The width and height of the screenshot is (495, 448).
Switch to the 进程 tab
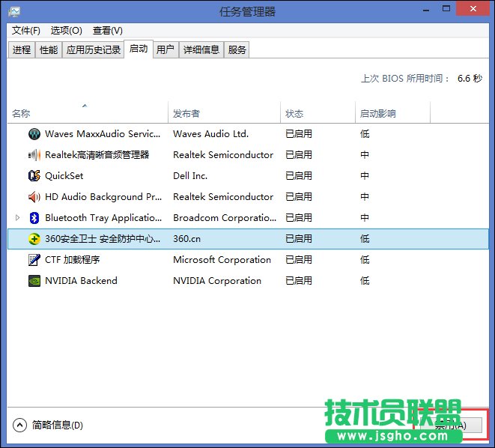point(22,50)
